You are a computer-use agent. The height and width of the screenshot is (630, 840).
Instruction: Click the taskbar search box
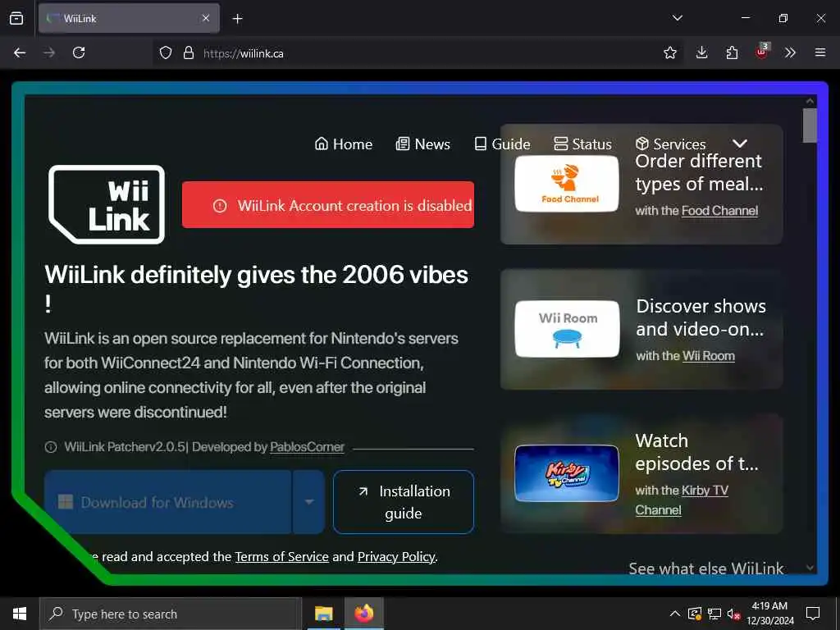[x=171, y=614]
